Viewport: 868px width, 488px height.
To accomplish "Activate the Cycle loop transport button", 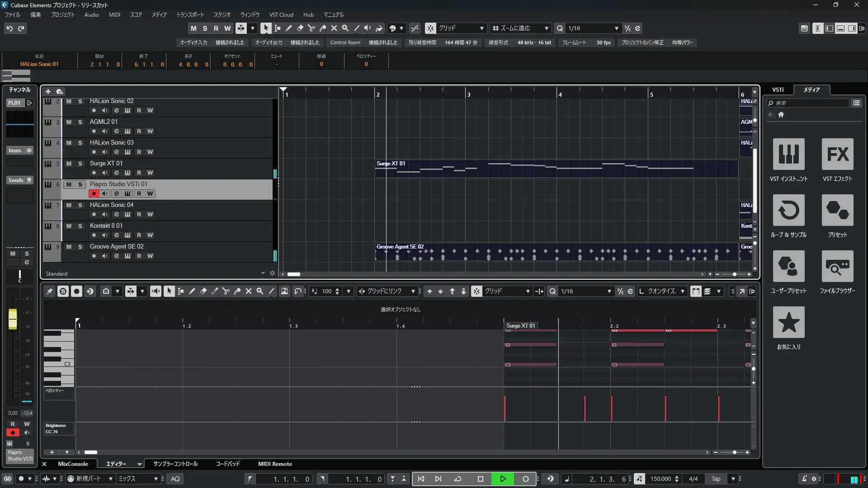I will pos(458,479).
